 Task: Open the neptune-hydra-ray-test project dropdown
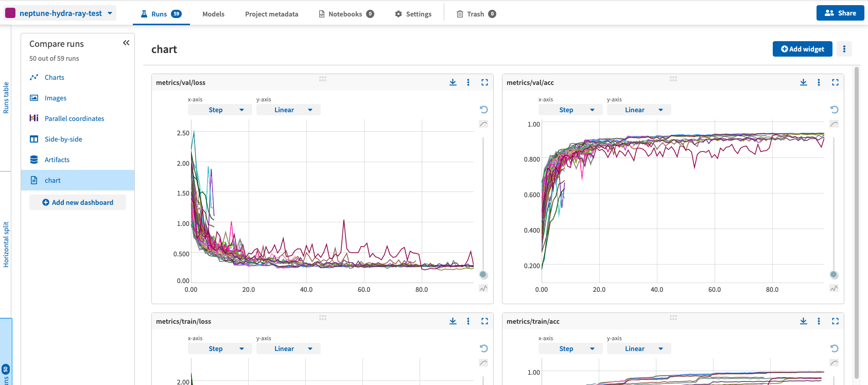click(x=60, y=13)
